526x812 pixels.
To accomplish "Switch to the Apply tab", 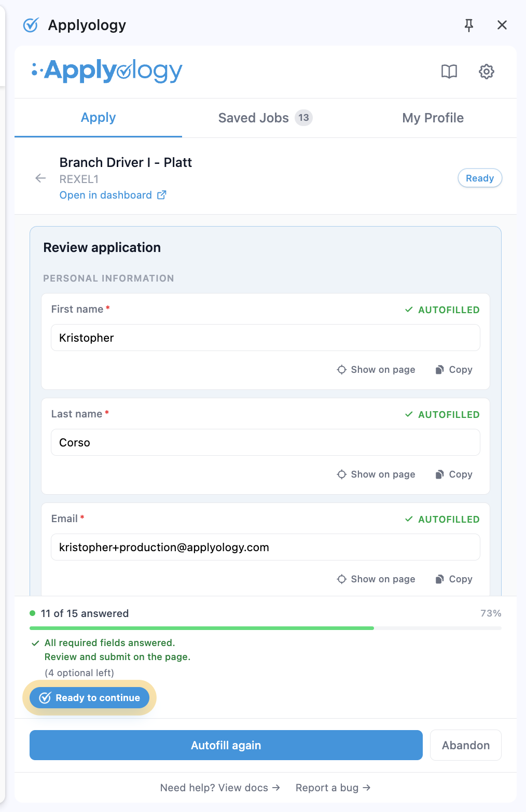I will pos(98,118).
